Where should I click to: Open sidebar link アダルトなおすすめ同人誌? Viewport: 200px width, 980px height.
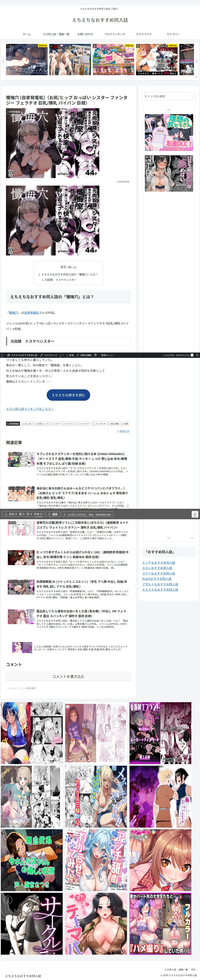[160, 584]
